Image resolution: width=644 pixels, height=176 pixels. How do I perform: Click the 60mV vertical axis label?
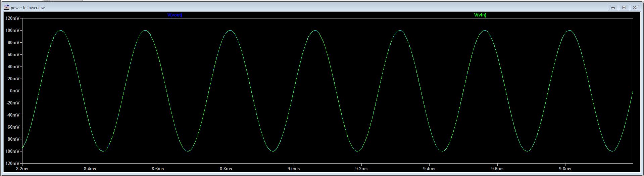coord(13,54)
